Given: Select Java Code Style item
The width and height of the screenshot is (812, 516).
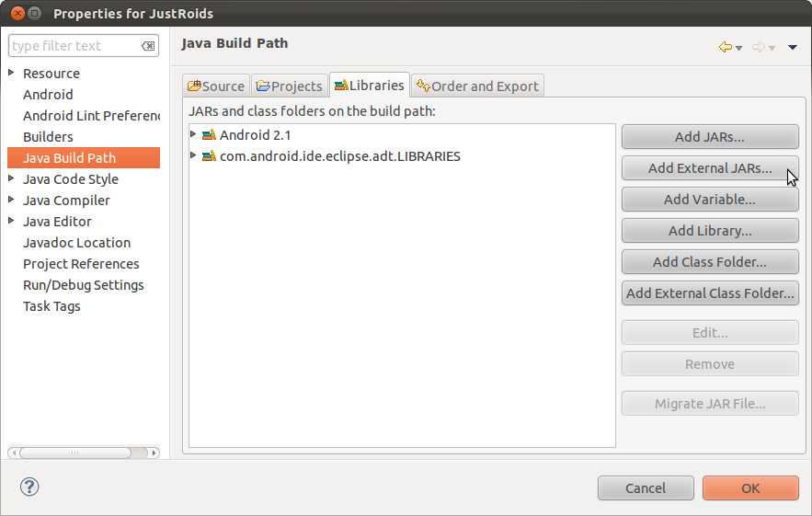Looking at the screenshot, I should point(71,179).
